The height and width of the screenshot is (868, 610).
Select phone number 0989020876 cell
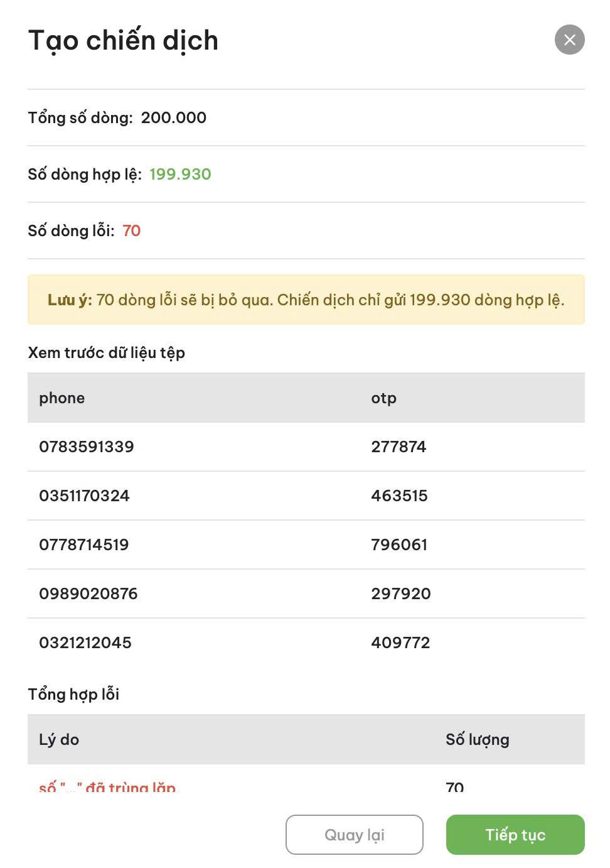click(x=88, y=594)
